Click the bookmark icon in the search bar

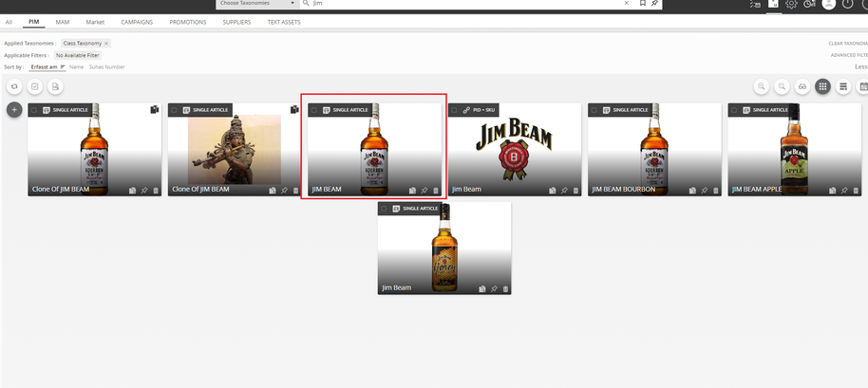643,3
